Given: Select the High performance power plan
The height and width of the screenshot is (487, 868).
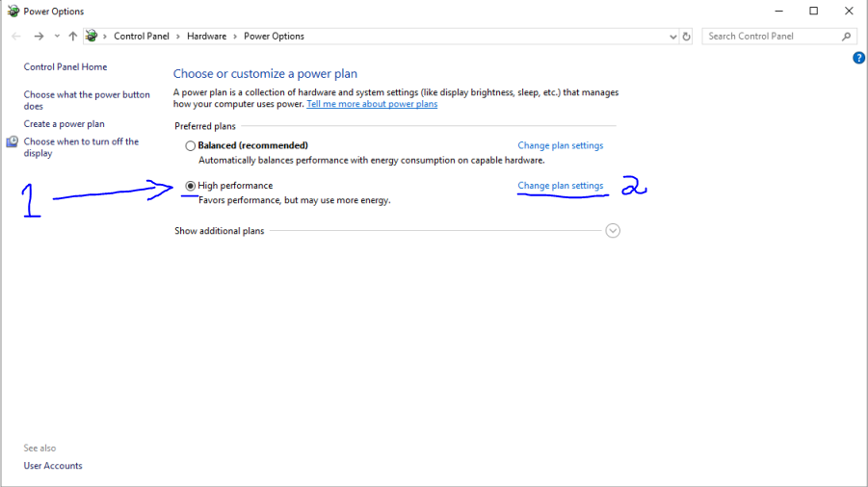Looking at the screenshot, I should 190,186.
